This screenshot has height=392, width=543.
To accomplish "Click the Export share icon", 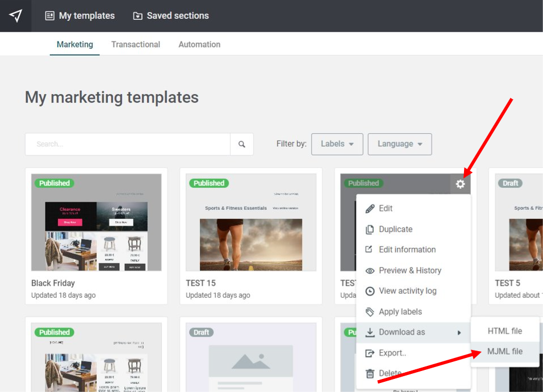I will [370, 353].
